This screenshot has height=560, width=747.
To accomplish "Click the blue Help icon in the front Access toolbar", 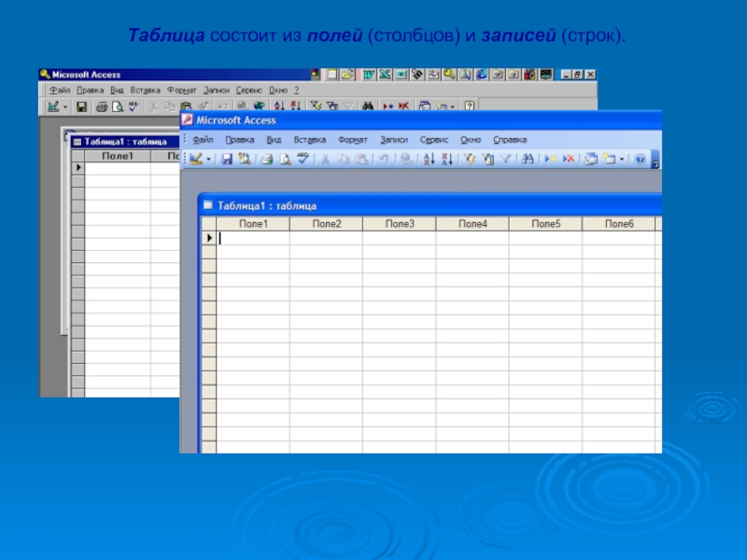I will [x=640, y=159].
